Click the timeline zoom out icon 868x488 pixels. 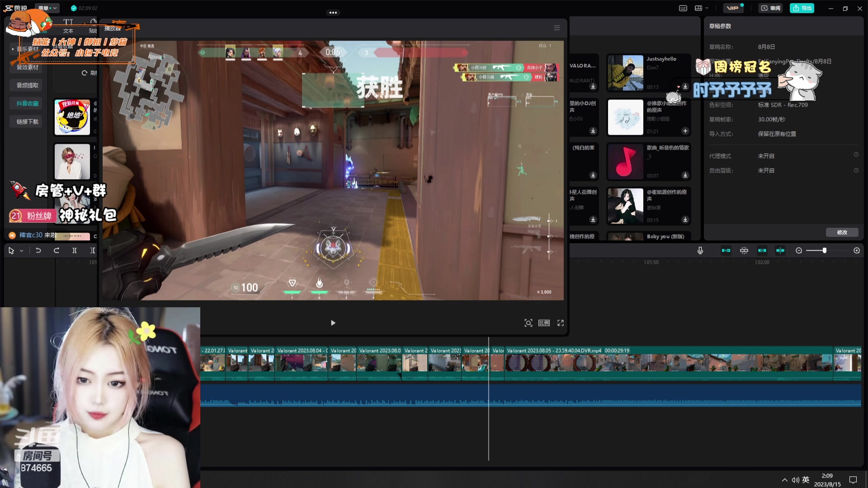[x=799, y=250]
